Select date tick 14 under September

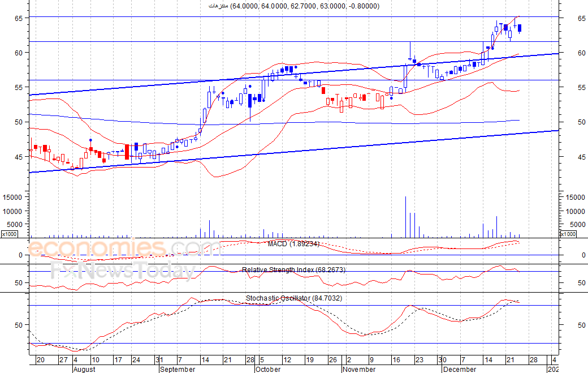point(205,360)
